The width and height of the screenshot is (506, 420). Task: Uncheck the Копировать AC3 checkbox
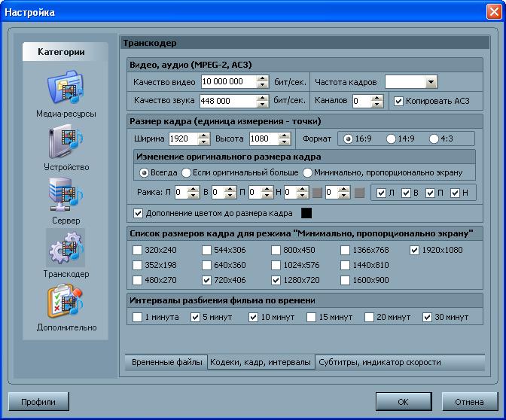point(399,101)
